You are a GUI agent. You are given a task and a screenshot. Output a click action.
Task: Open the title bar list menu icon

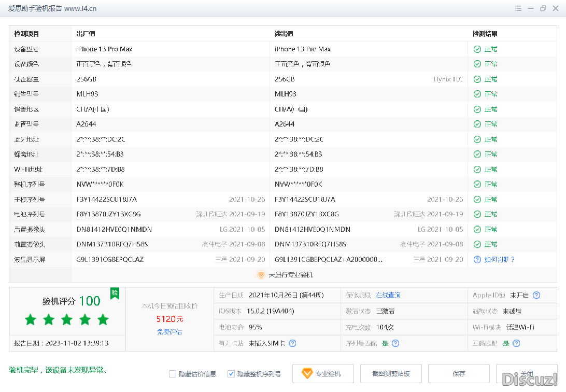pos(518,8)
